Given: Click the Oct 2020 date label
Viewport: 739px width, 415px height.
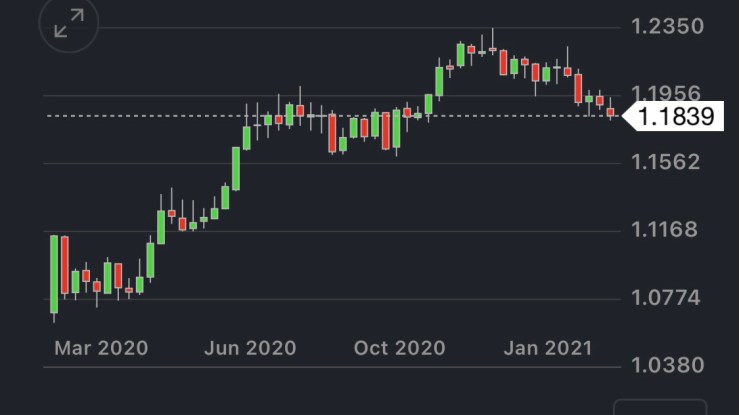Looking at the screenshot, I should point(399,348).
